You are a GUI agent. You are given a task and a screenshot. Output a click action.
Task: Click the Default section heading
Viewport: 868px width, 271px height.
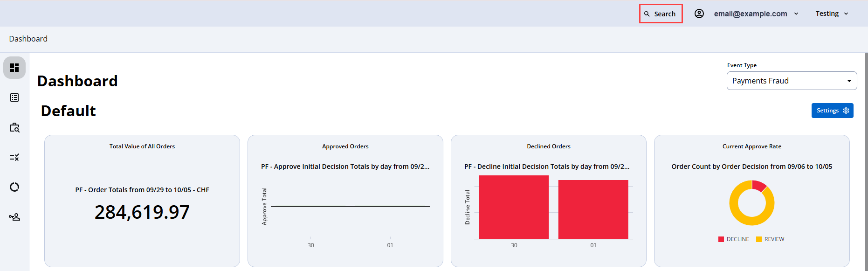[69, 111]
